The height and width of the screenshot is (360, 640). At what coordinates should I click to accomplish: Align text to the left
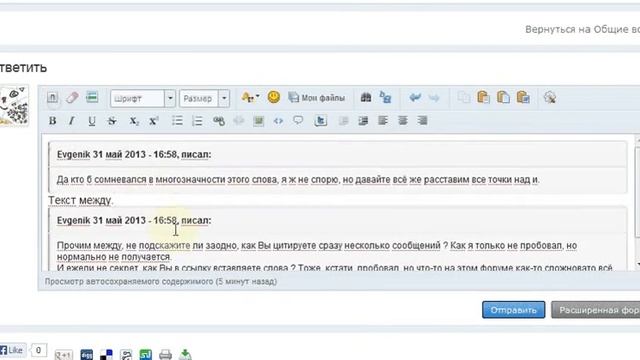point(383,121)
